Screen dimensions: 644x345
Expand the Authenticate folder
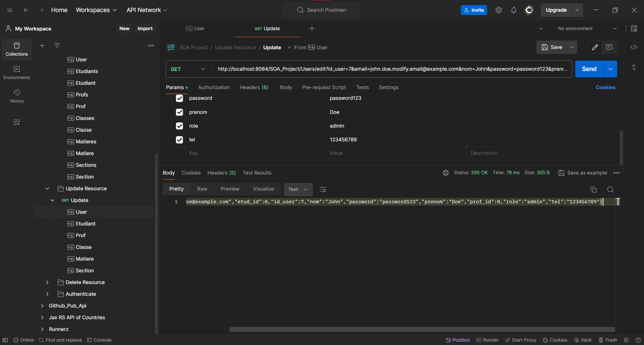(47, 294)
